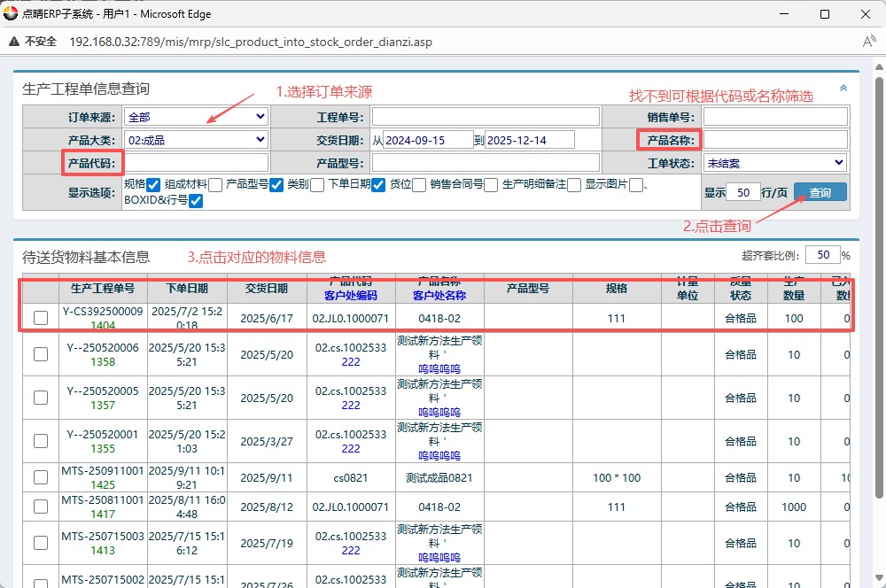Uncheck the BOXID&行号 checkbox
Screen dimensions: 886x588
pos(196,201)
